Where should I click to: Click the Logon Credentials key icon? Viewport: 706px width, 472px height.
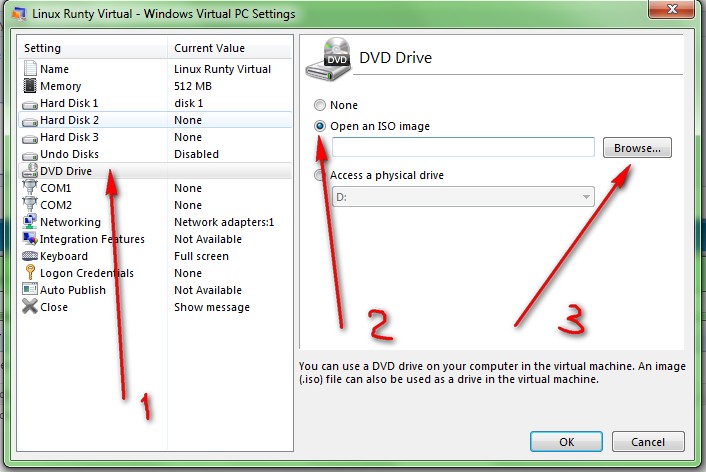pos(30,272)
